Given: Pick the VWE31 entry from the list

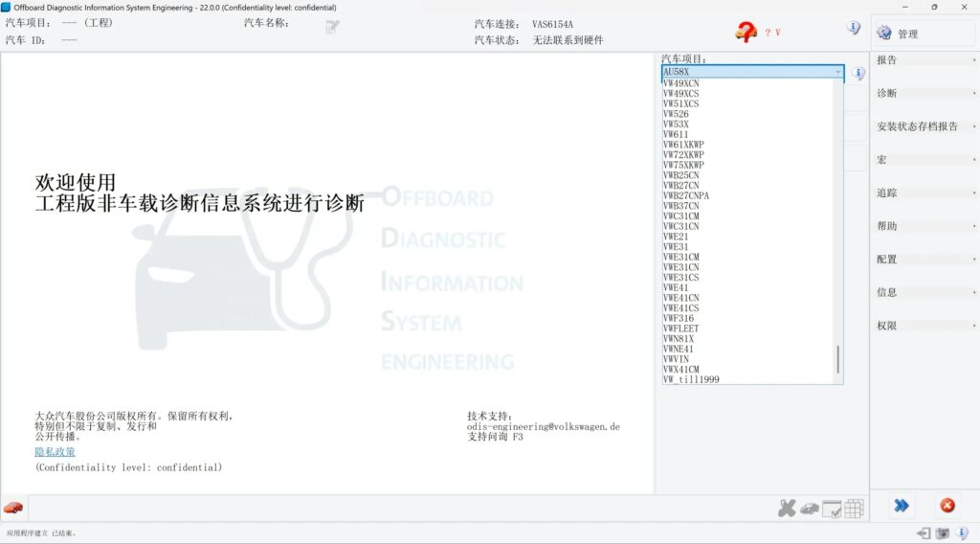Looking at the screenshot, I should coord(747,246).
